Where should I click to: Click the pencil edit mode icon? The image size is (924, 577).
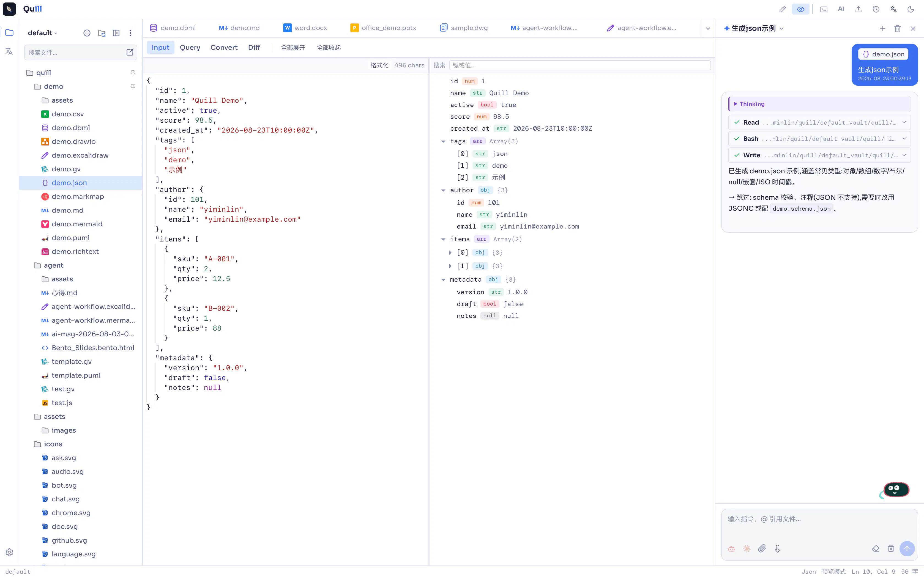point(783,9)
